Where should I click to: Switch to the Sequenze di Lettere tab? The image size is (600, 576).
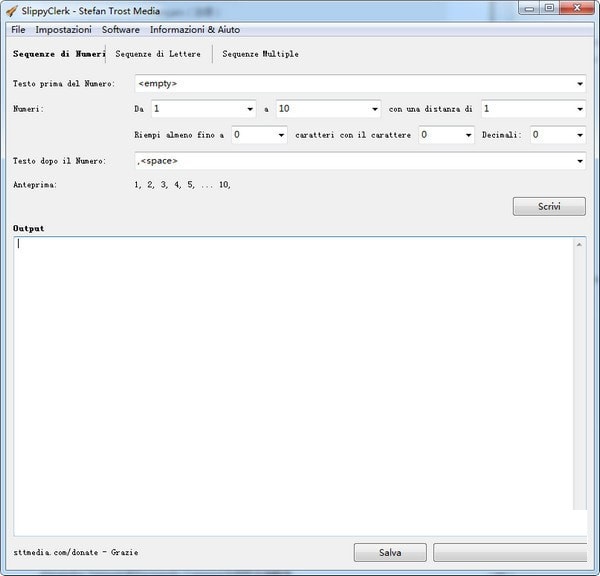[x=158, y=54]
